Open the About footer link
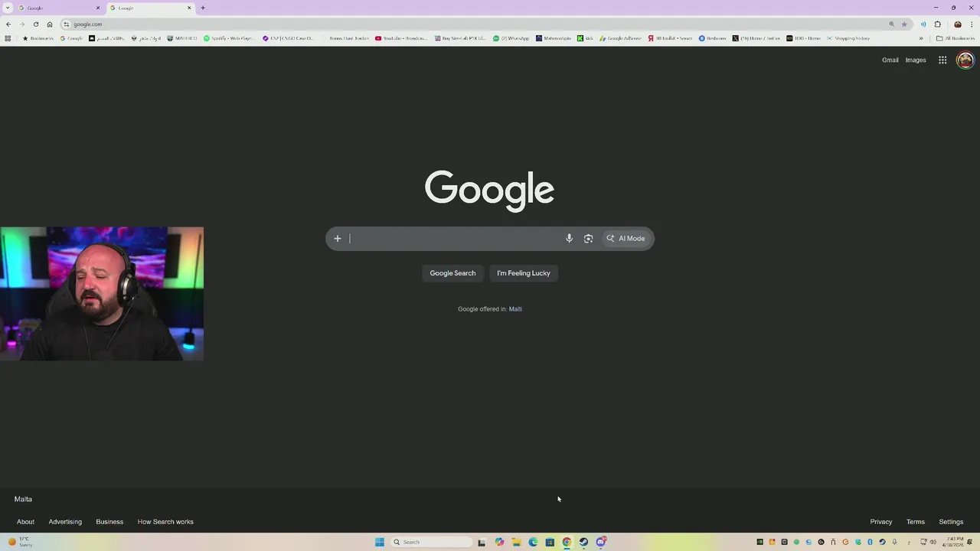Image resolution: width=980 pixels, height=551 pixels. [25, 522]
